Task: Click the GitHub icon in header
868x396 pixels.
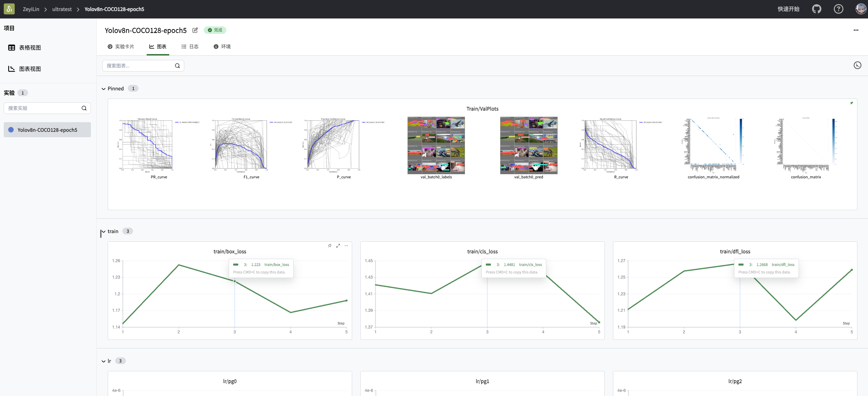Action: (816, 9)
